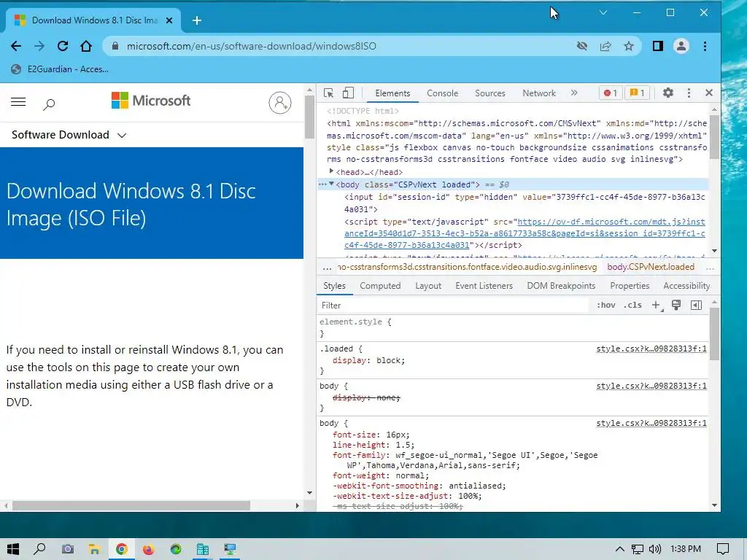Open the Layout tab

[427, 286]
